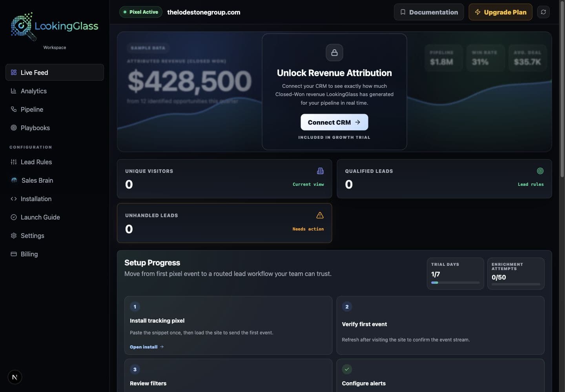Click the Upgrade Plan button
Screen dimensions: 565x392
pos(500,12)
